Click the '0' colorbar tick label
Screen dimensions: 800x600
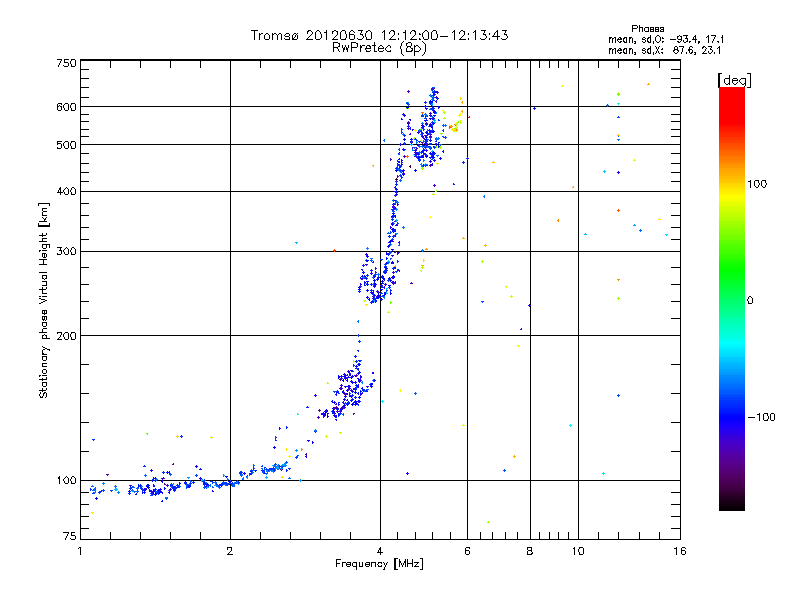(x=749, y=301)
